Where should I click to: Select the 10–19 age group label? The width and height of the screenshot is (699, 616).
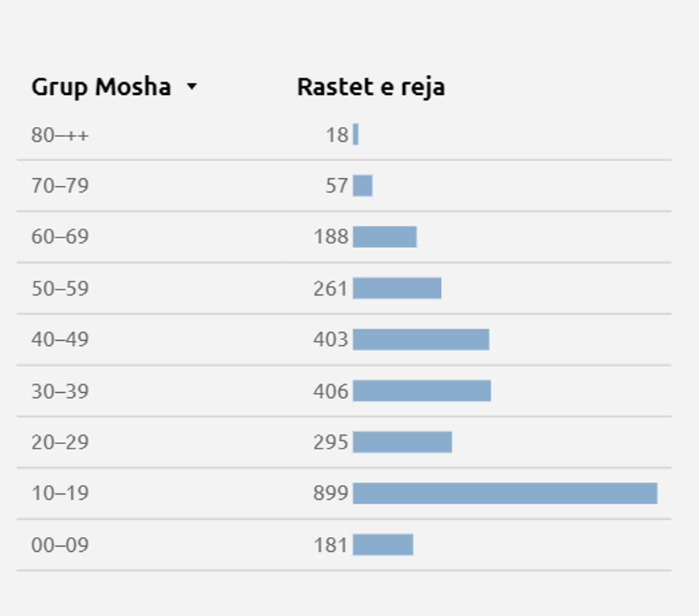[x=60, y=493]
